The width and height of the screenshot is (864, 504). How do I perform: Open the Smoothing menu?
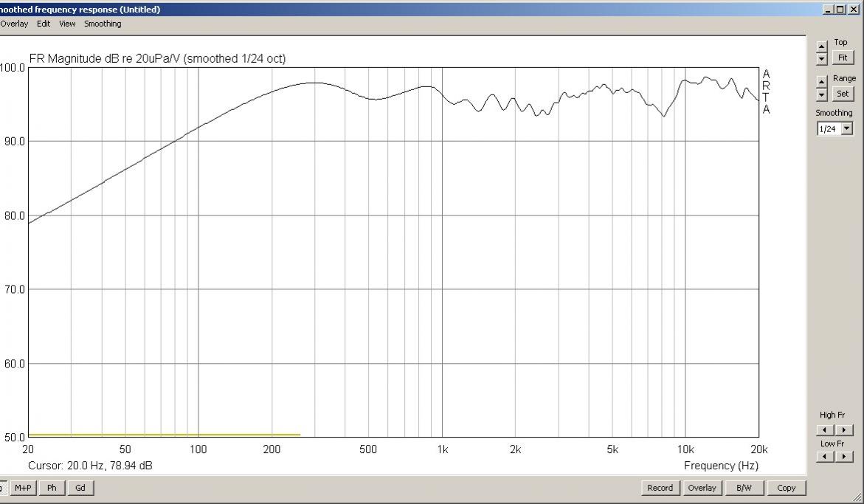pyautogui.click(x=103, y=24)
